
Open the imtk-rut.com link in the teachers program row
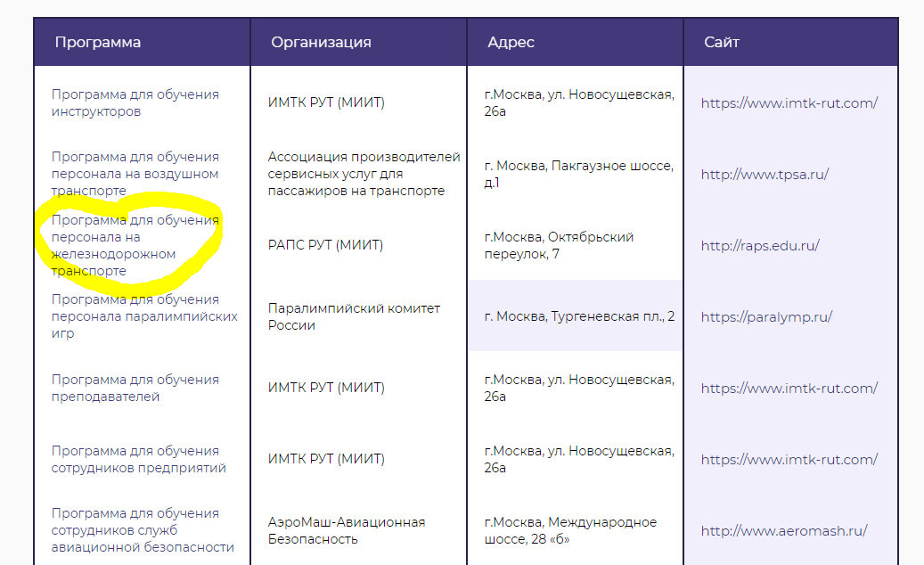pos(789,389)
